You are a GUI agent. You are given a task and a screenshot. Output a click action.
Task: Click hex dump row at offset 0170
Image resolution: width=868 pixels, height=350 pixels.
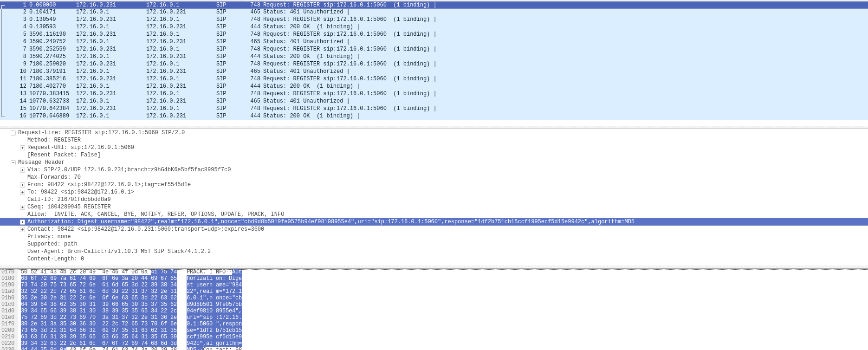[121, 272]
